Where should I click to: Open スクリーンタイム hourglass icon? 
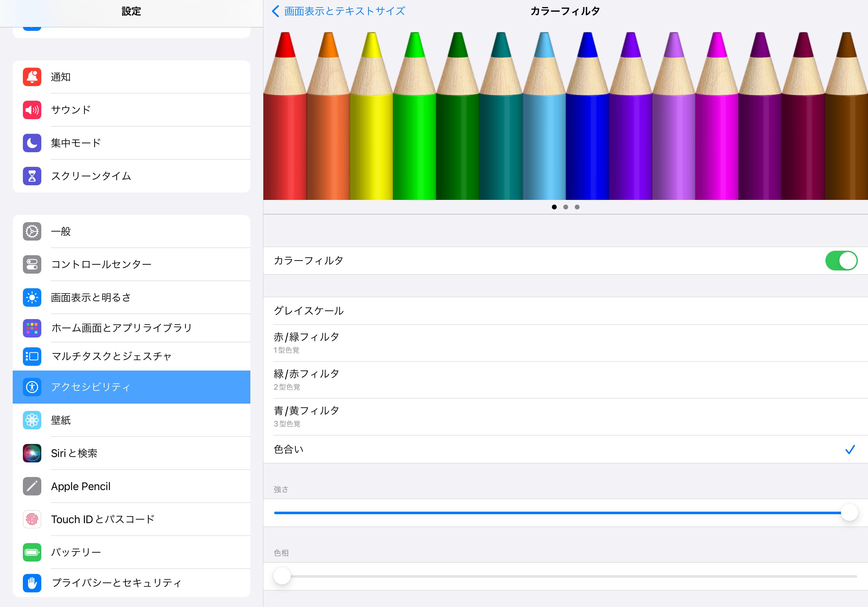coord(32,176)
